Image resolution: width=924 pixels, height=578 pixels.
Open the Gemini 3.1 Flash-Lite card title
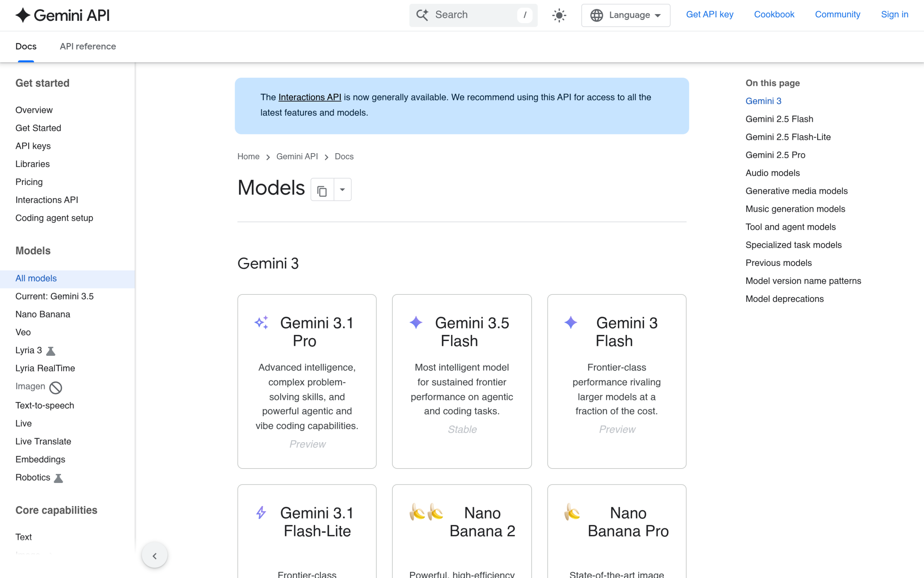coord(317,522)
